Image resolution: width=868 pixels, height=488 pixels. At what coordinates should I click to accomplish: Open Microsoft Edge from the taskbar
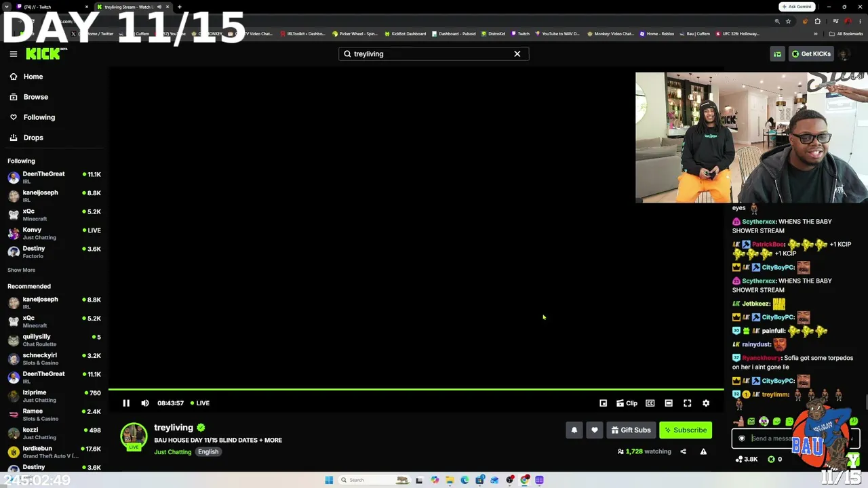coord(465,480)
